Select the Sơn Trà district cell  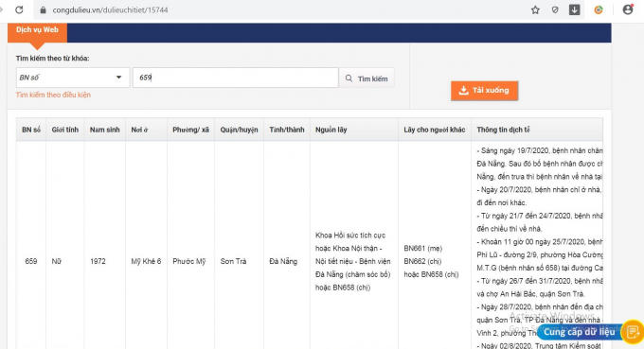coord(233,261)
